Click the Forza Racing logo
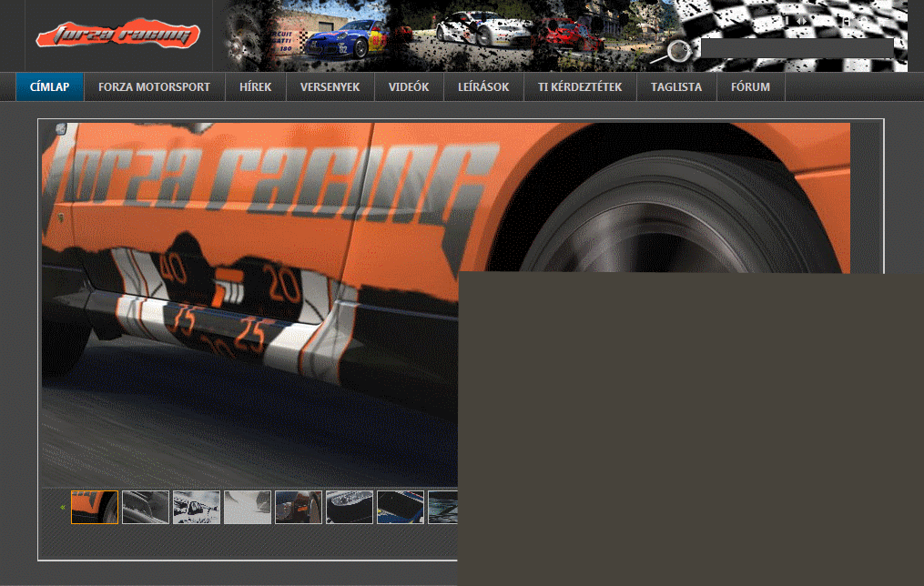This screenshot has height=586, width=924. (x=117, y=34)
